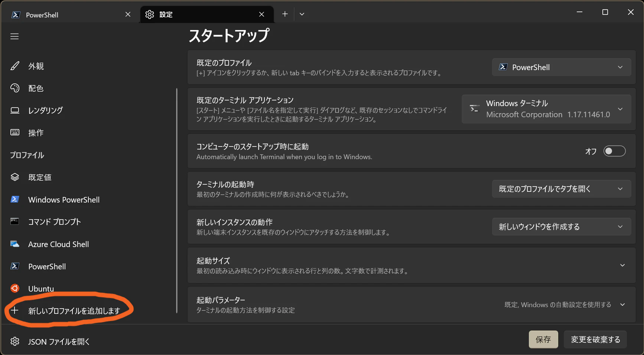Discard changes with 変更を破棄する

click(595, 339)
